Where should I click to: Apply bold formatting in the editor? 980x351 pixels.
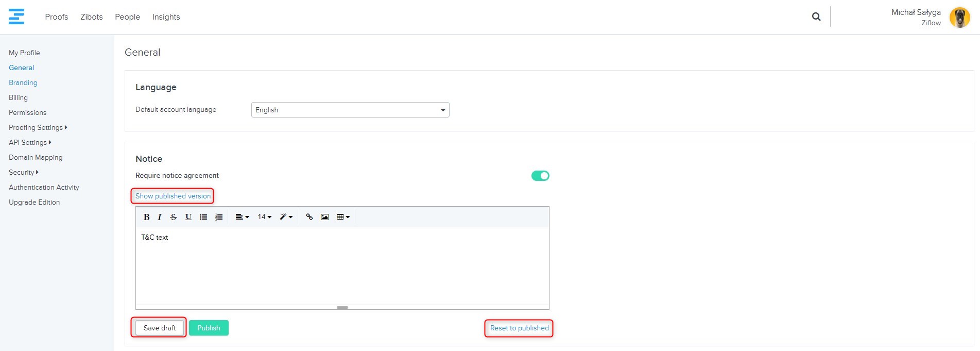pyautogui.click(x=146, y=217)
